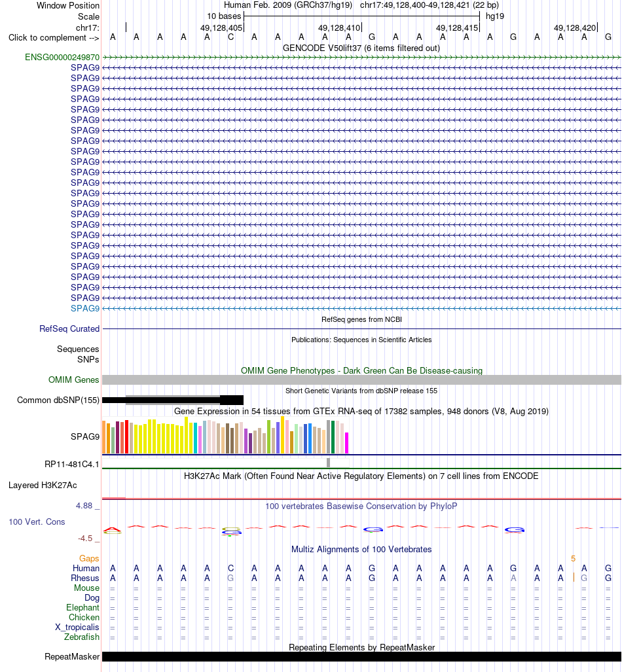622x672 pixels.
Task: Click 'Human Feb. 2009 (GRCh37/hg19)' text
Action: tap(288, 6)
